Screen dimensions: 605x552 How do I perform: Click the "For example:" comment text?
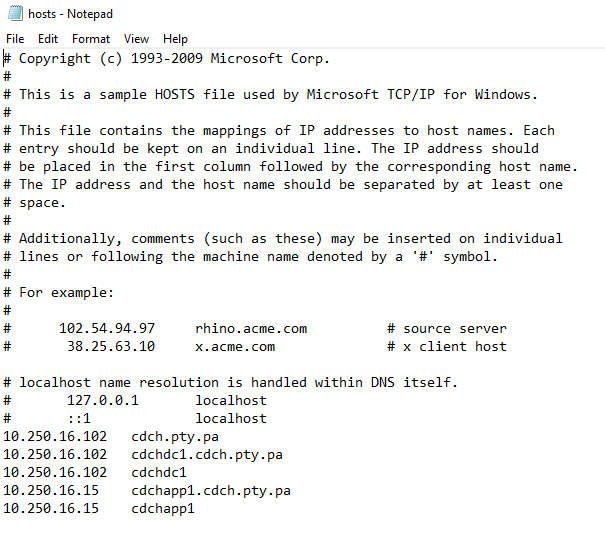(x=67, y=293)
